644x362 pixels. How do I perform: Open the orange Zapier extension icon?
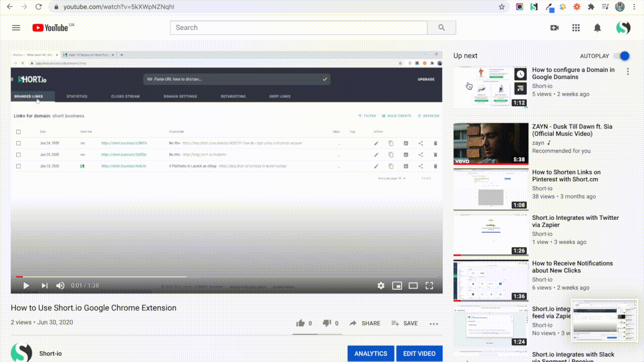point(577,7)
